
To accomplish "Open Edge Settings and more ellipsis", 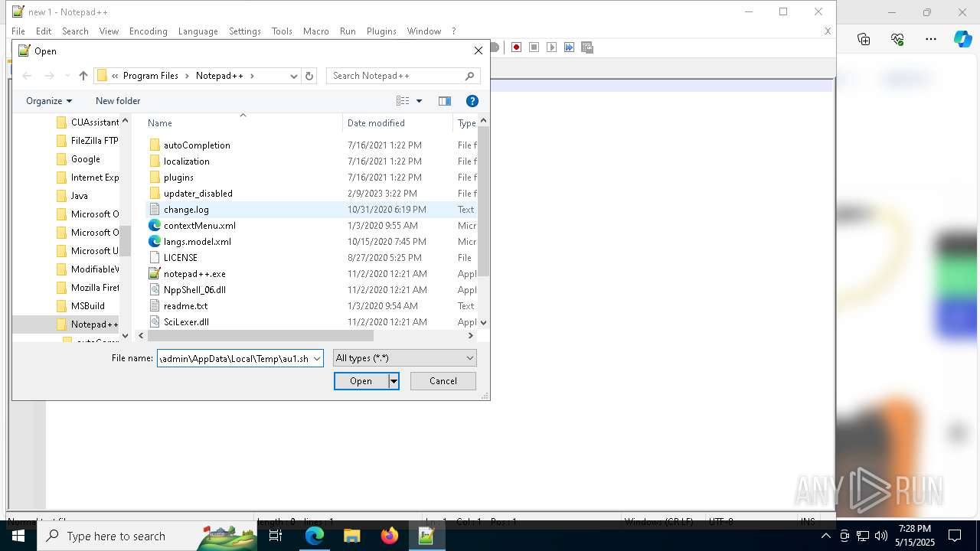I will click(x=931, y=39).
